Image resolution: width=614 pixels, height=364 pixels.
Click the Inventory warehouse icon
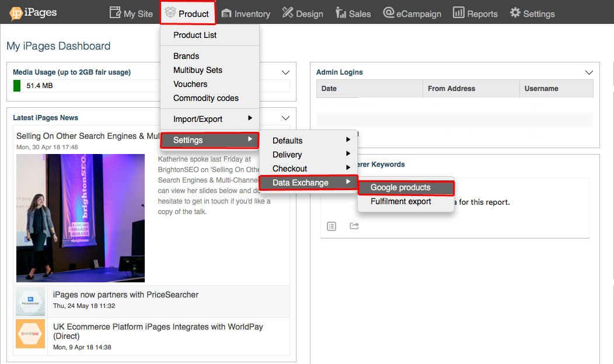click(226, 13)
